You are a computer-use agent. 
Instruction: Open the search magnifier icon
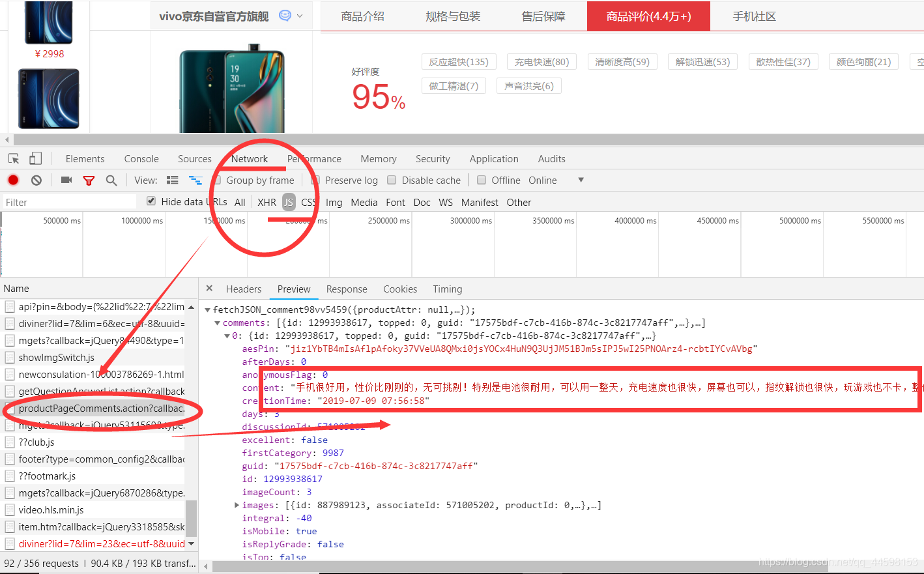click(x=111, y=180)
